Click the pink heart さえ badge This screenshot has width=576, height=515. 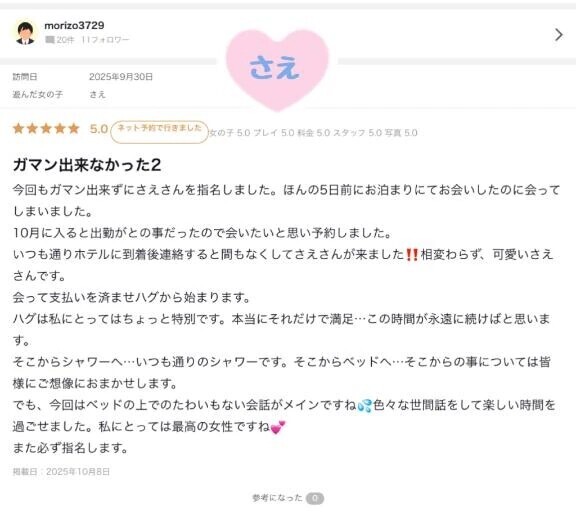coord(277,69)
